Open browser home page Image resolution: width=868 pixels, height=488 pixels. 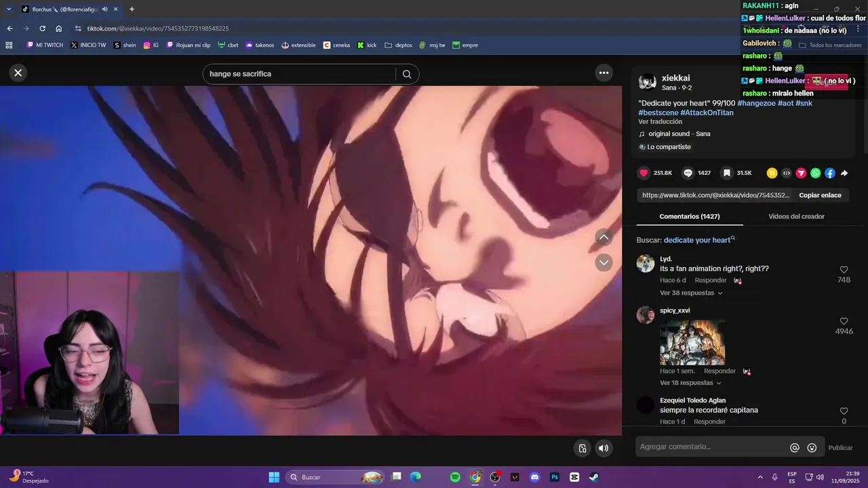click(x=59, y=28)
